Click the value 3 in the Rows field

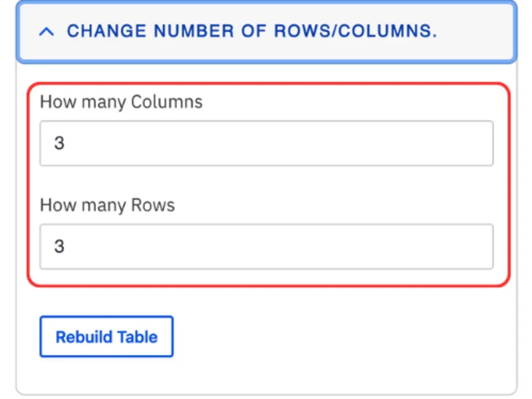click(x=59, y=247)
